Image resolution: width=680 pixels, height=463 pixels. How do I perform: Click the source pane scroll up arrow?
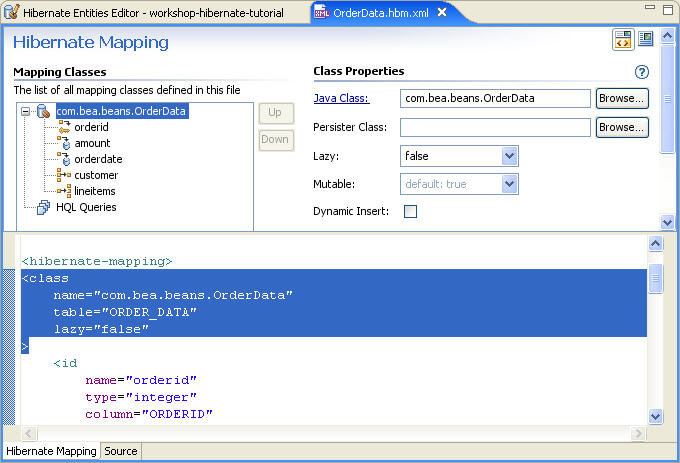[x=655, y=244]
